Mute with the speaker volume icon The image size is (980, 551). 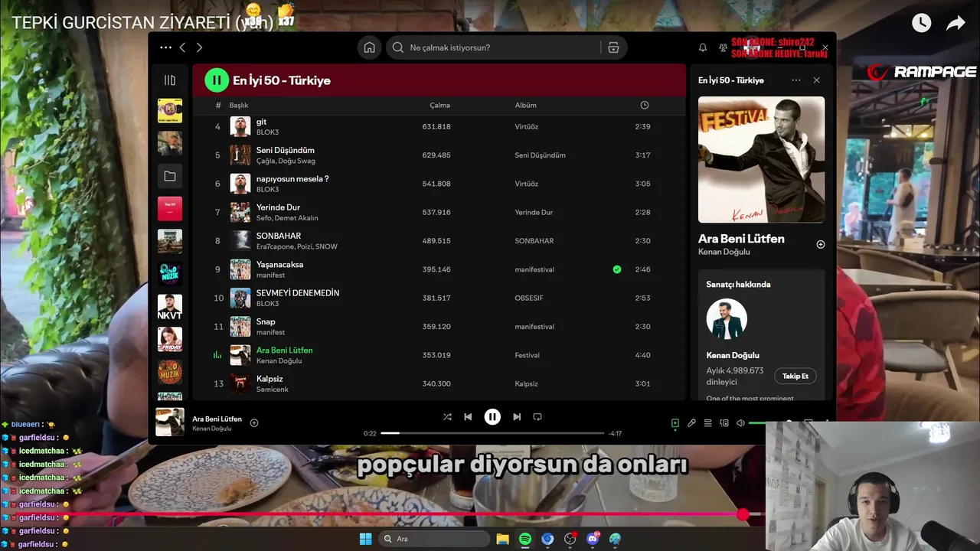click(740, 423)
